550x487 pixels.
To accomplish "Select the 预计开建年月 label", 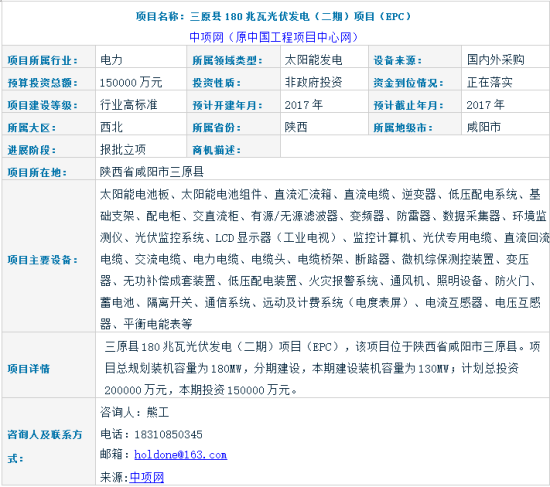I will (x=227, y=105).
